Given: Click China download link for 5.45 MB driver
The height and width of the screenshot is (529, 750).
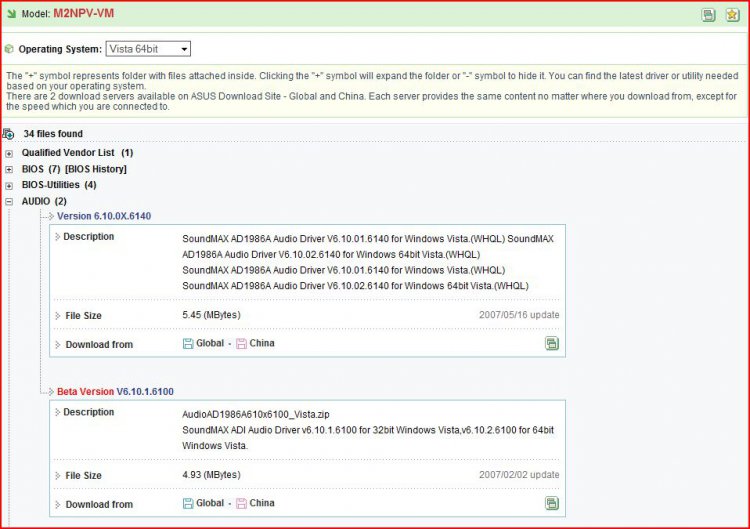Looking at the screenshot, I should [x=262, y=343].
